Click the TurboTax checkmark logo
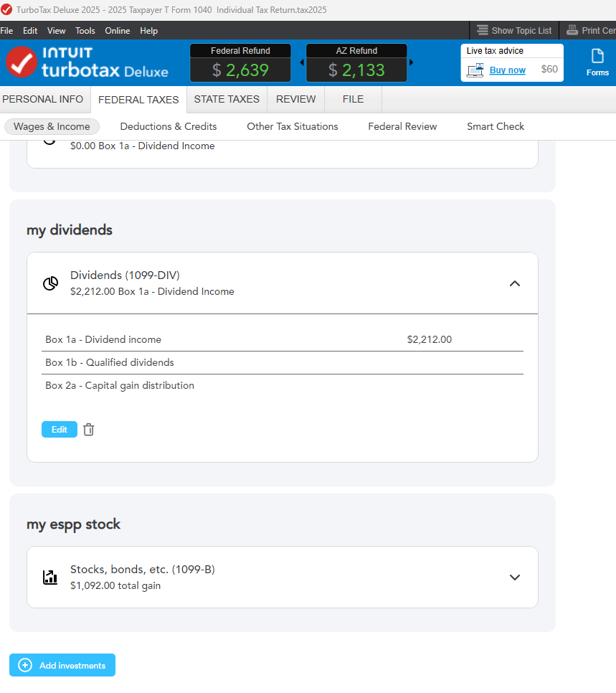The width and height of the screenshot is (616, 693). tap(21, 62)
